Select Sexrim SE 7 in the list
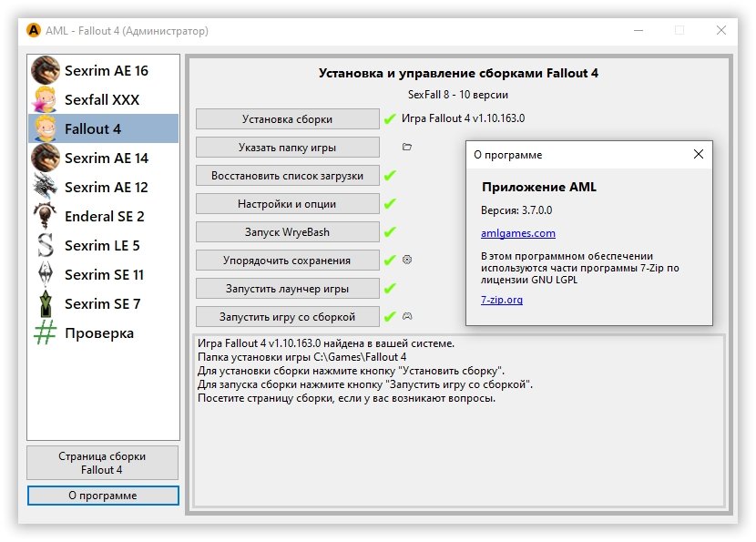 coord(103,303)
